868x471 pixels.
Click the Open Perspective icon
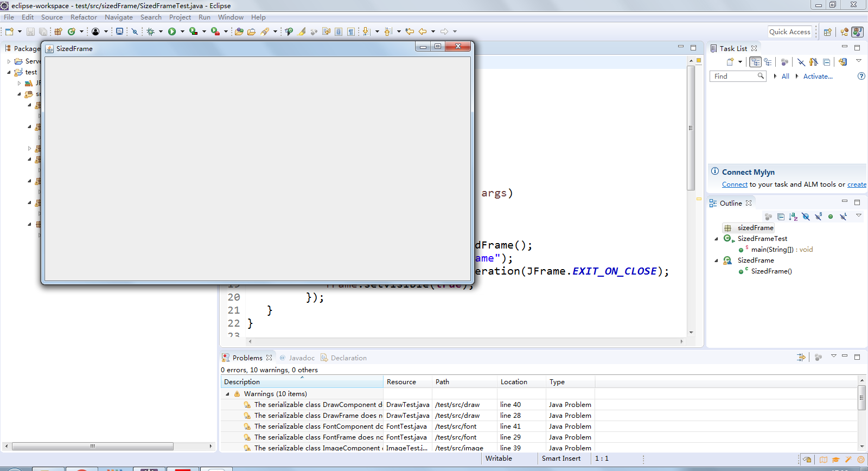pos(827,32)
